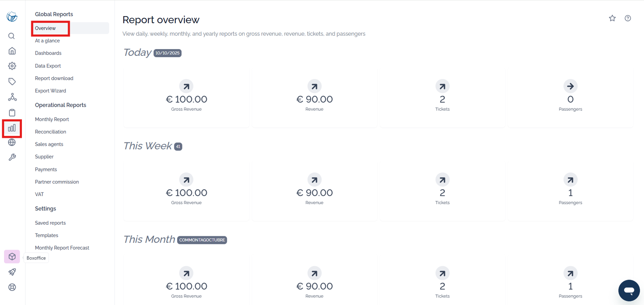Click the search icon in the sidebar
Screen dimensions: 644x305
click(12, 36)
